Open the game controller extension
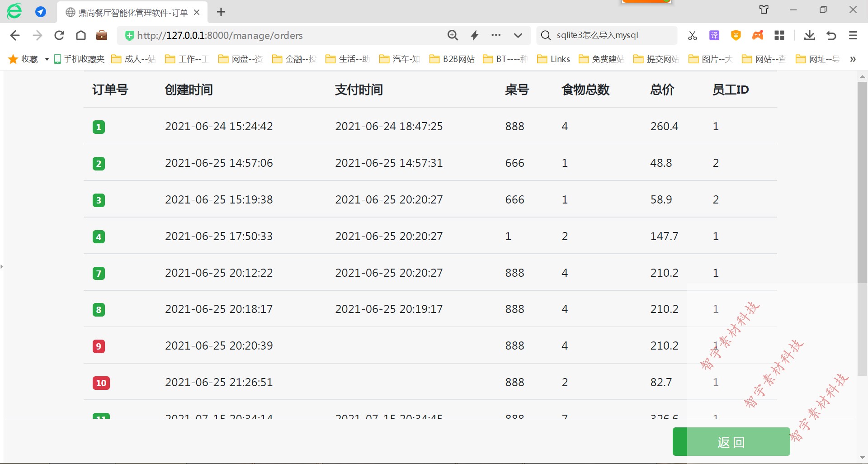Viewport: 868px width, 464px height. point(758,35)
